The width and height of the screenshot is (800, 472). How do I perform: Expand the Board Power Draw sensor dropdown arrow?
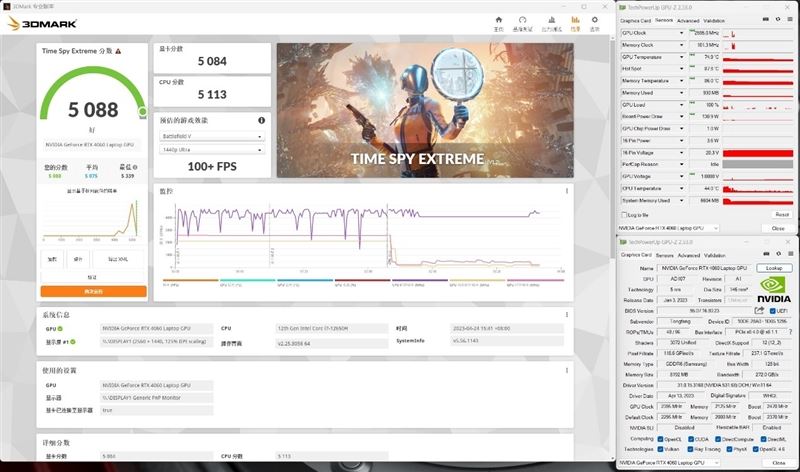(x=681, y=116)
